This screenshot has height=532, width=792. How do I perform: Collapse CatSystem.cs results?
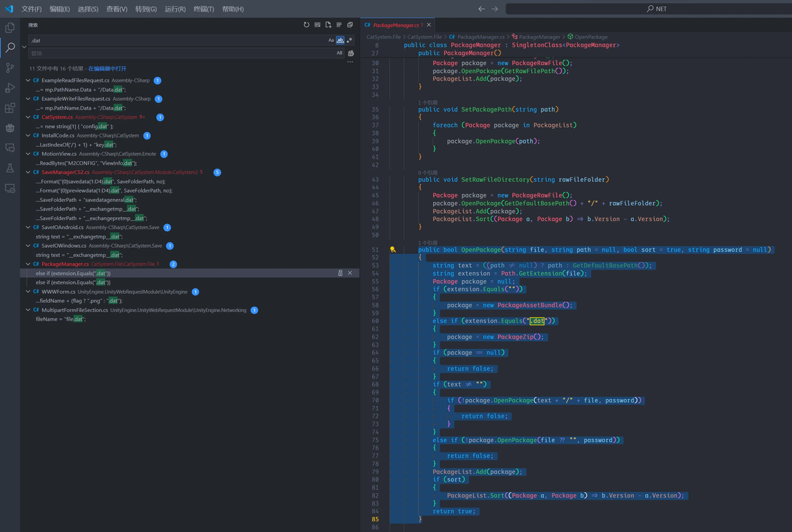pos(29,117)
